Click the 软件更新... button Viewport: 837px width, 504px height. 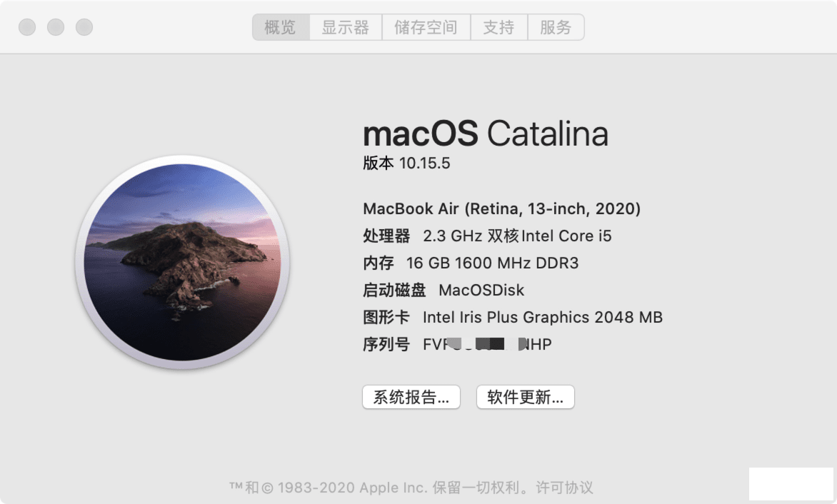coord(525,398)
